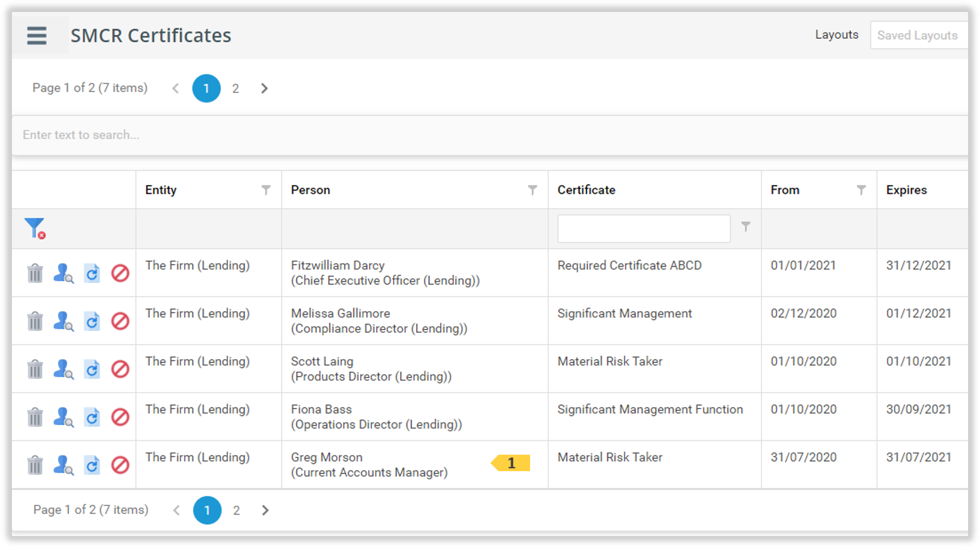Sort by the Expires column header
This screenshot has width=980, height=548.
pos(907,190)
